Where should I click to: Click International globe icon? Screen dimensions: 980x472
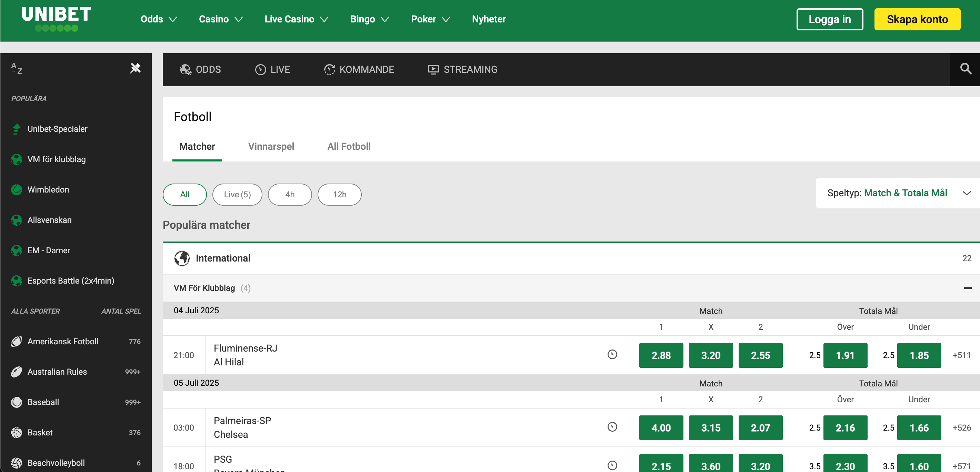[182, 258]
